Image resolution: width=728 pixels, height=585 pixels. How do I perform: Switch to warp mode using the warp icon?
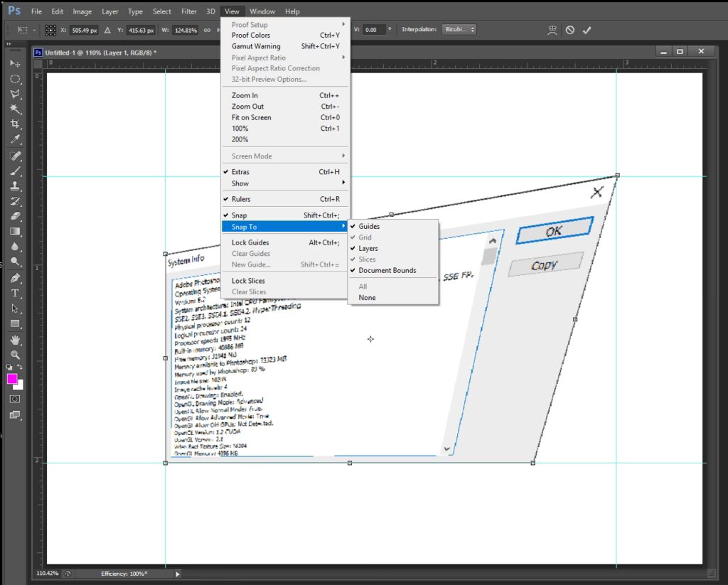click(552, 30)
